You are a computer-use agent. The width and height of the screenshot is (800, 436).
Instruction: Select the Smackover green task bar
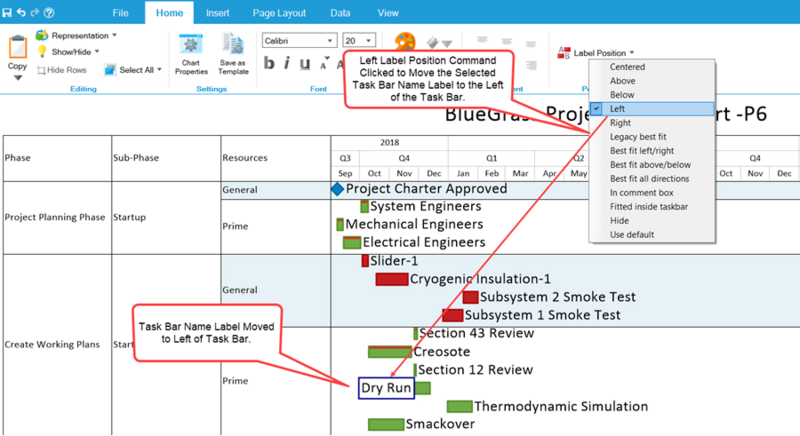click(x=386, y=424)
